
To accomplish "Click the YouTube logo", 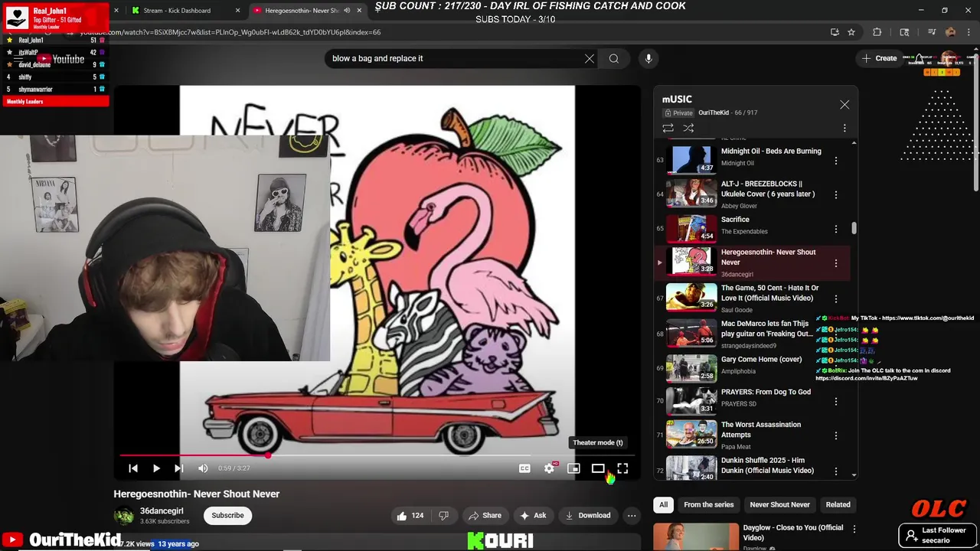I will click(61, 59).
